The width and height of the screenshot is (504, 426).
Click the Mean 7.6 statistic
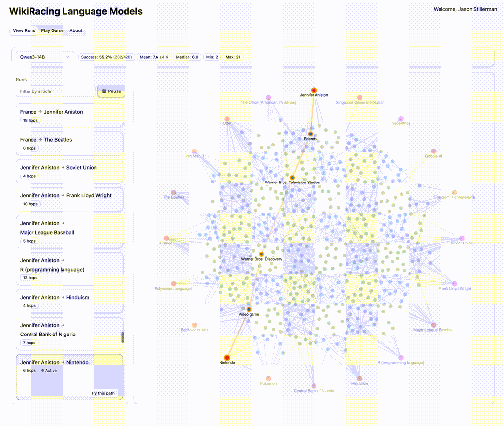click(154, 57)
